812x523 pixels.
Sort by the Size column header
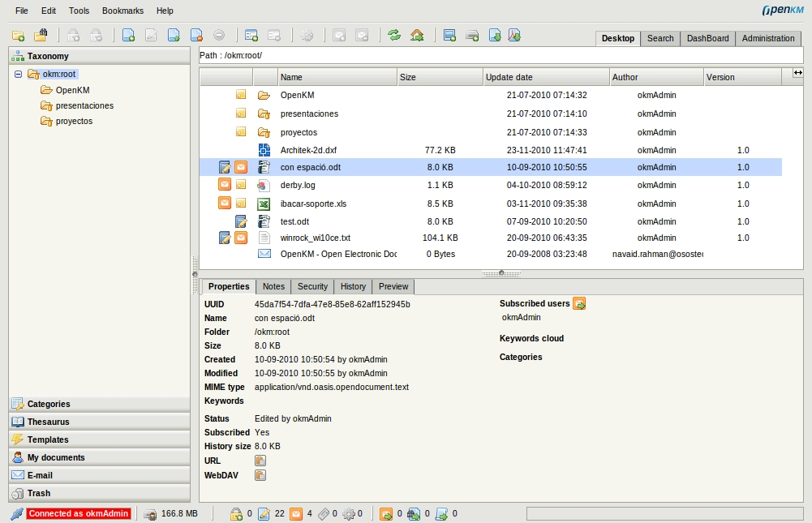click(440, 77)
